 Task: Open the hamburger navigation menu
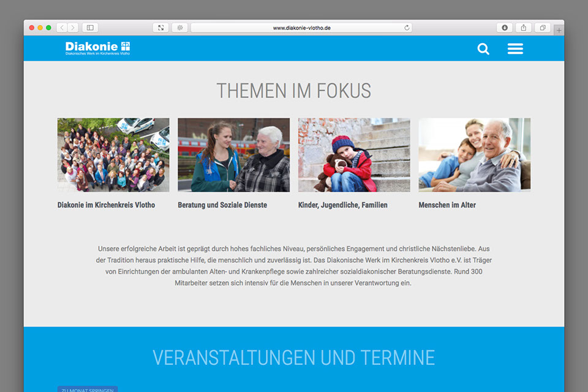(515, 49)
